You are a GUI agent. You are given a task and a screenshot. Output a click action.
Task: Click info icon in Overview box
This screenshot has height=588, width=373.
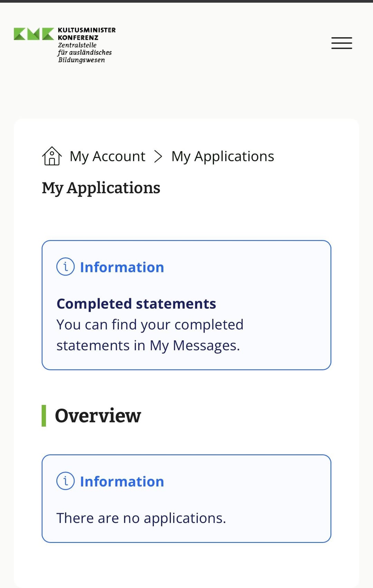tap(65, 481)
